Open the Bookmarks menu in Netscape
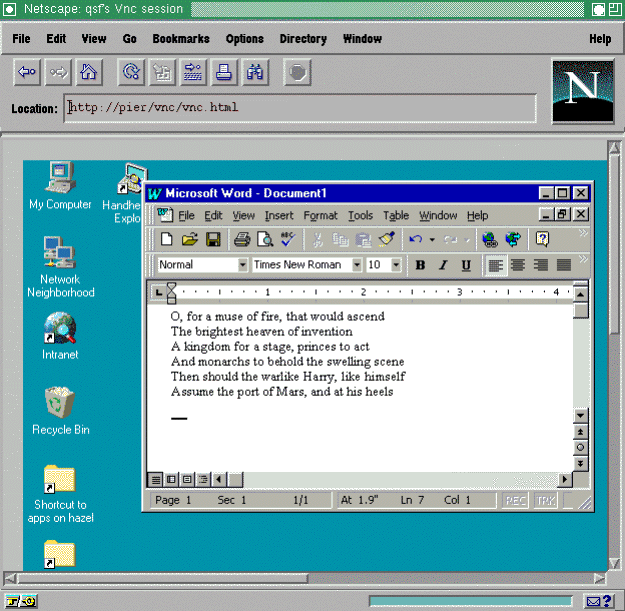Viewport: 625px width, 611px height. click(x=181, y=39)
